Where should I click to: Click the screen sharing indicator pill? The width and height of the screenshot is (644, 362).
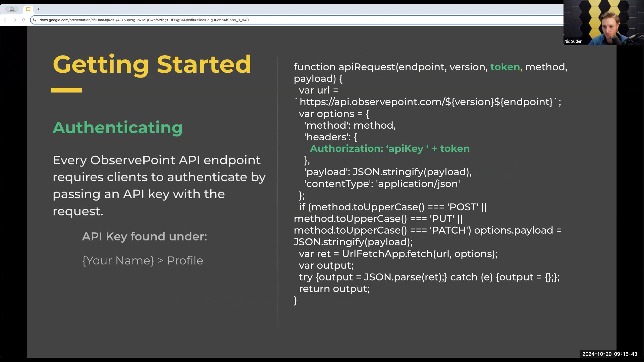tap(12, 9)
